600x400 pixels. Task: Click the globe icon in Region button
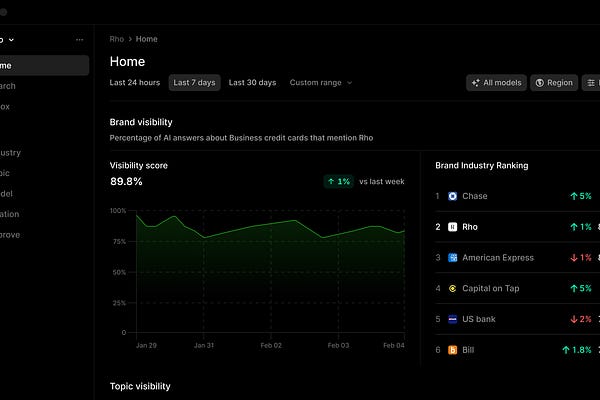pos(540,83)
